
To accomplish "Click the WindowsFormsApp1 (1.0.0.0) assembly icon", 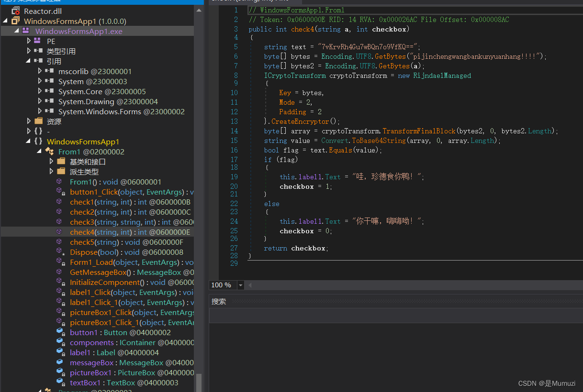I will click(x=15, y=21).
